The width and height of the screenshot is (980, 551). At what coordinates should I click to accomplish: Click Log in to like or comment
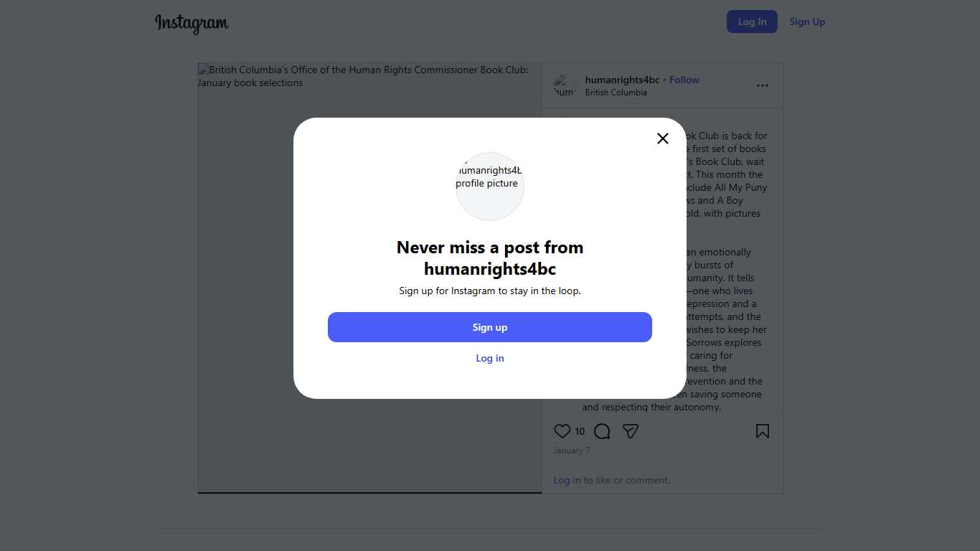click(567, 480)
